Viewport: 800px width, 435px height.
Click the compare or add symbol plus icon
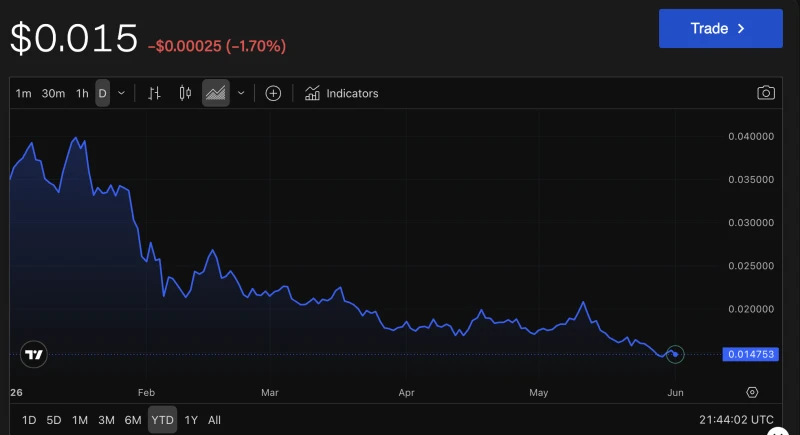273,93
